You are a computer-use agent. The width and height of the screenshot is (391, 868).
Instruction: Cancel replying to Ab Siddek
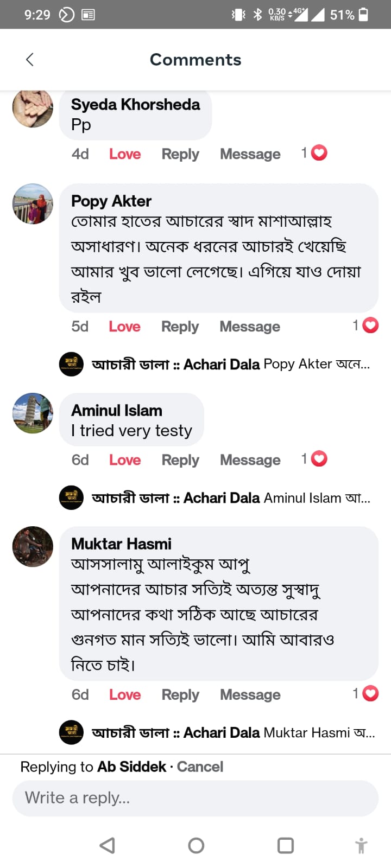[200, 767]
